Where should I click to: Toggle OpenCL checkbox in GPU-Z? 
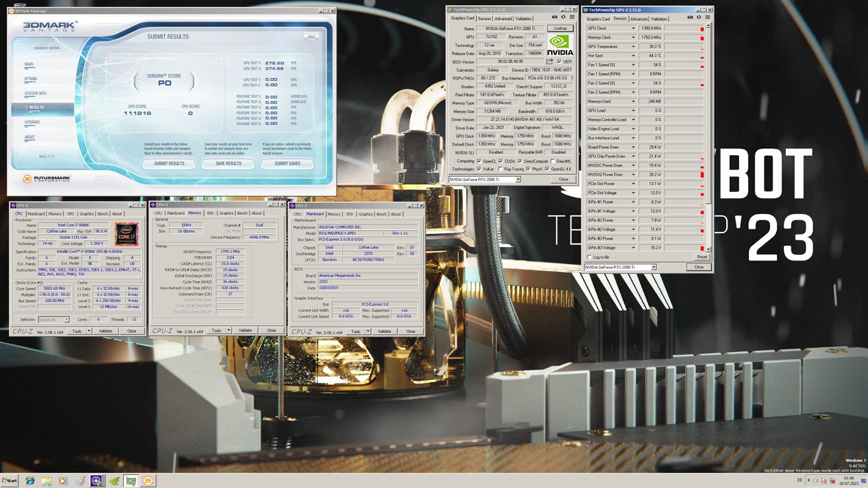tap(479, 161)
